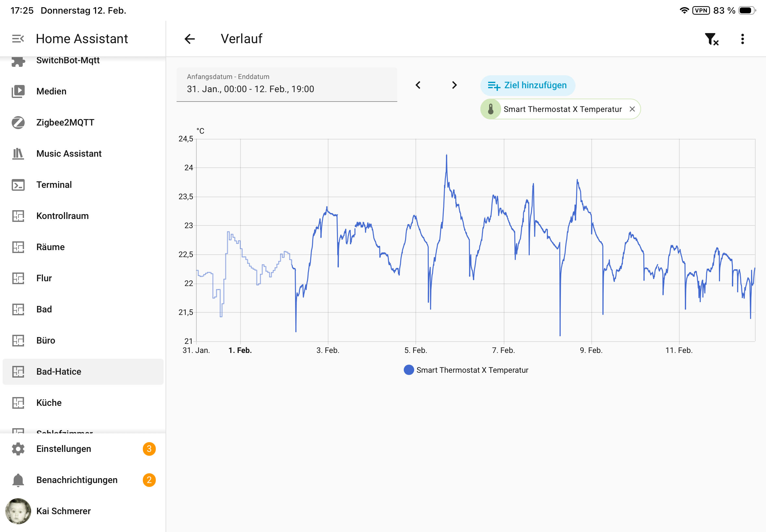The height and width of the screenshot is (532, 766).
Task: Click the remove filters funnel icon
Action: point(711,39)
